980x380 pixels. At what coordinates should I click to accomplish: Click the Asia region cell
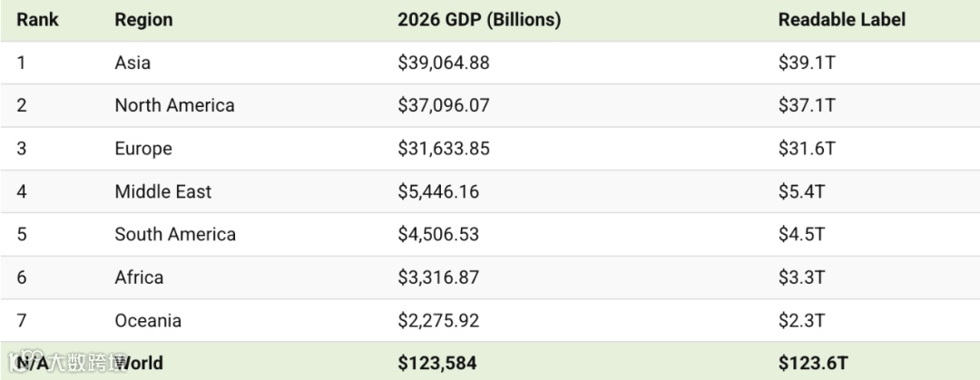pyautogui.click(x=132, y=63)
